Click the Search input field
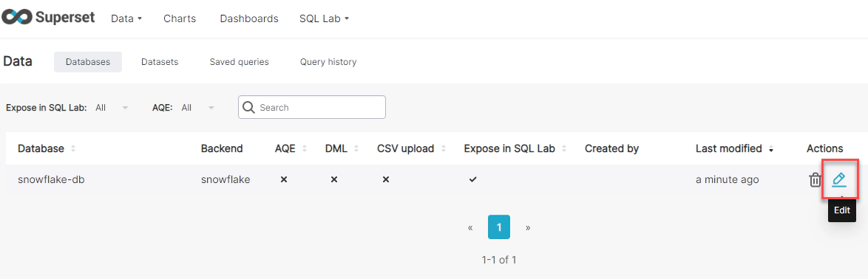 (x=312, y=107)
